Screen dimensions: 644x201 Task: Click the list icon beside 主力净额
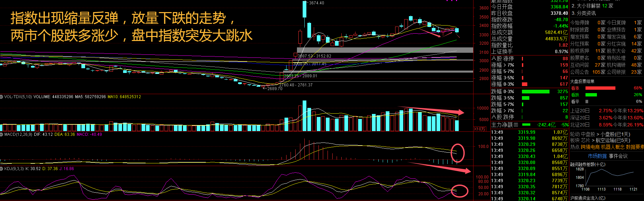[516, 125]
